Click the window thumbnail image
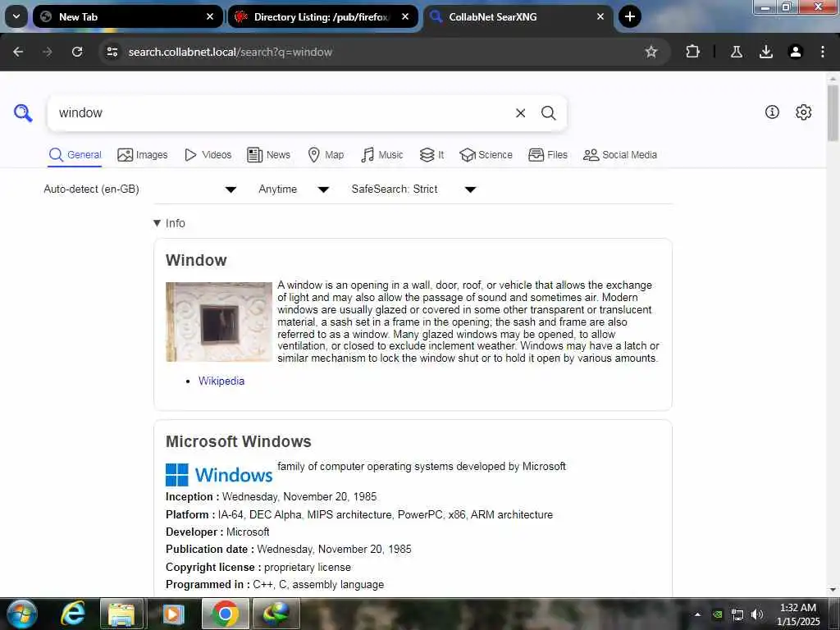840x630 pixels. tap(218, 322)
